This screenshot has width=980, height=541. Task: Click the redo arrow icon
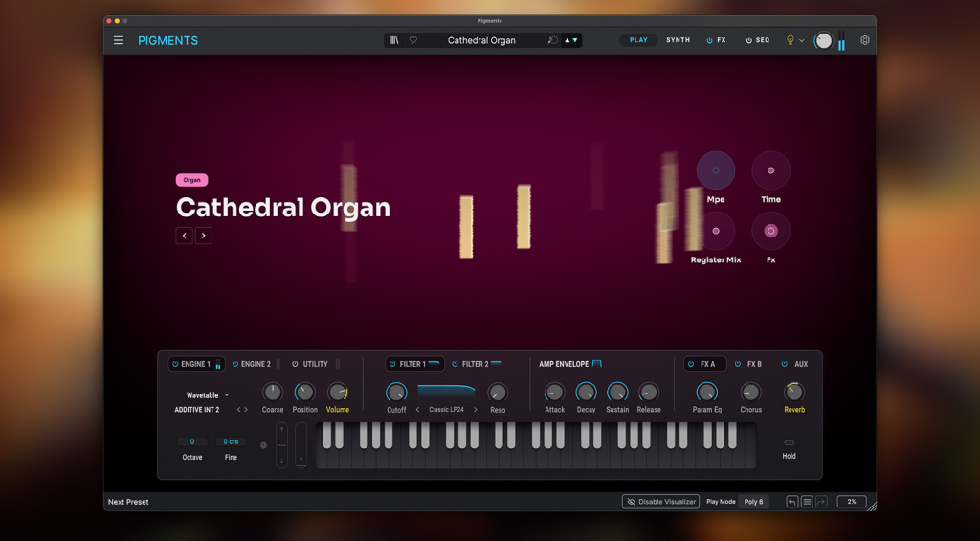[821, 502]
